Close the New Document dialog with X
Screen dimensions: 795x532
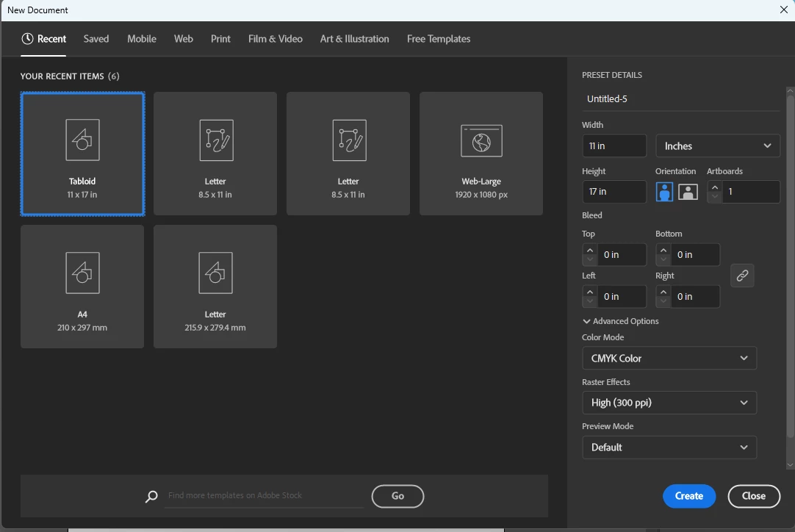783,10
